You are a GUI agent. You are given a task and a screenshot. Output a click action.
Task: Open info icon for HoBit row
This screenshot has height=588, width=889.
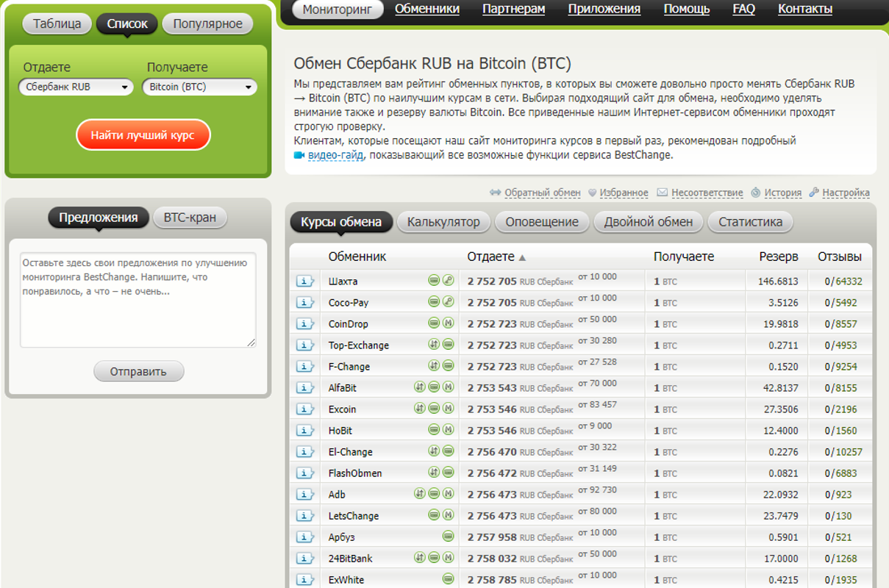coord(305,430)
